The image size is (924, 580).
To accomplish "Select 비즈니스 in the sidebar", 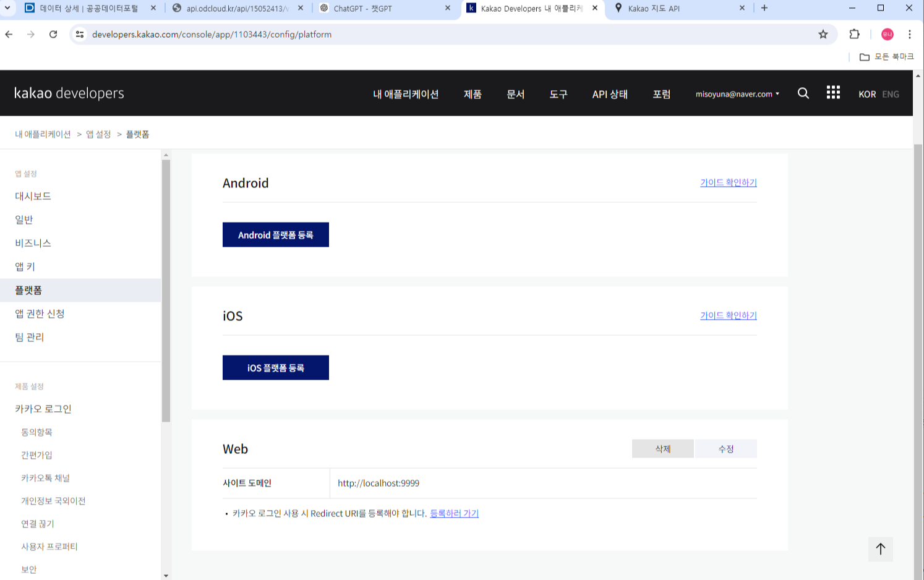I will tap(33, 243).
